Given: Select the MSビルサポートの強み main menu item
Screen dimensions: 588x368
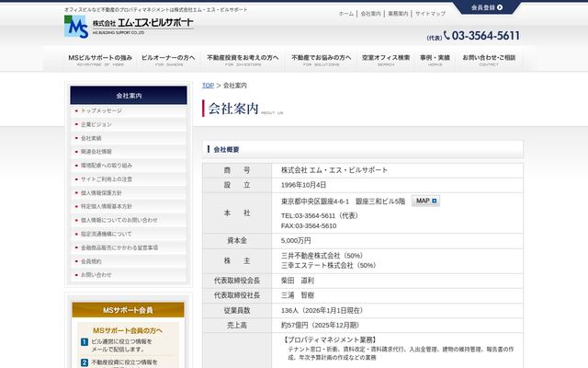Looking at the screenshot, I should click(100, 60).
